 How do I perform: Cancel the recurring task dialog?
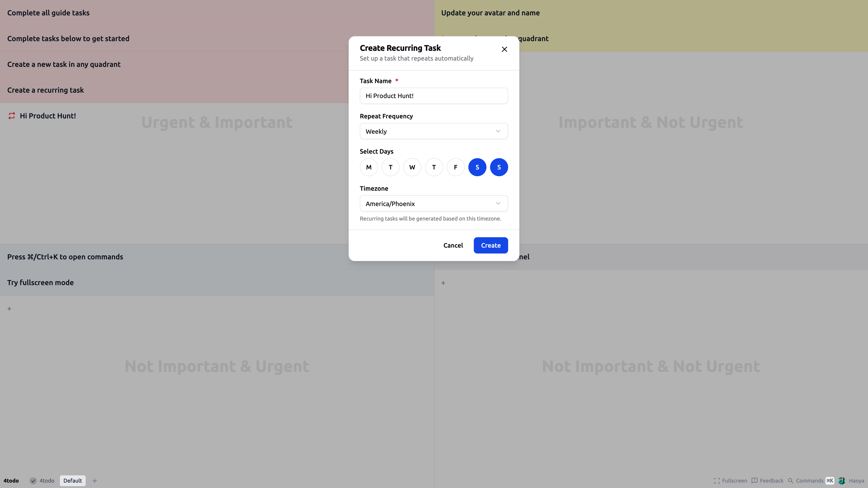[x=453, y=245]
